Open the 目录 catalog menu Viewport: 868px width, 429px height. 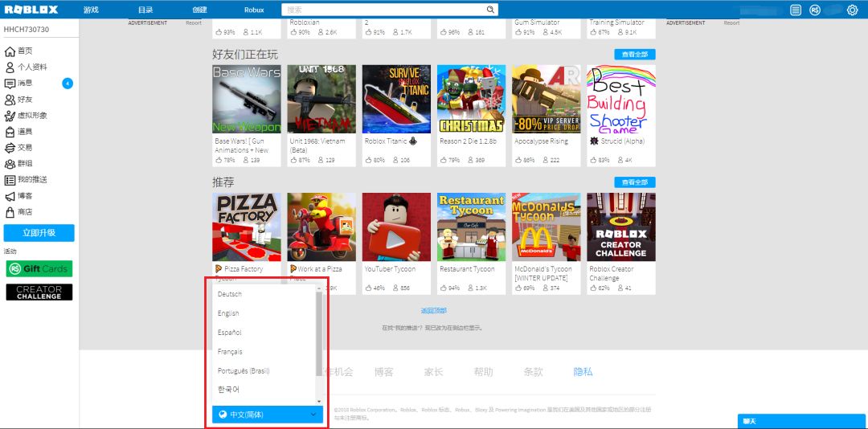point(145,10)
